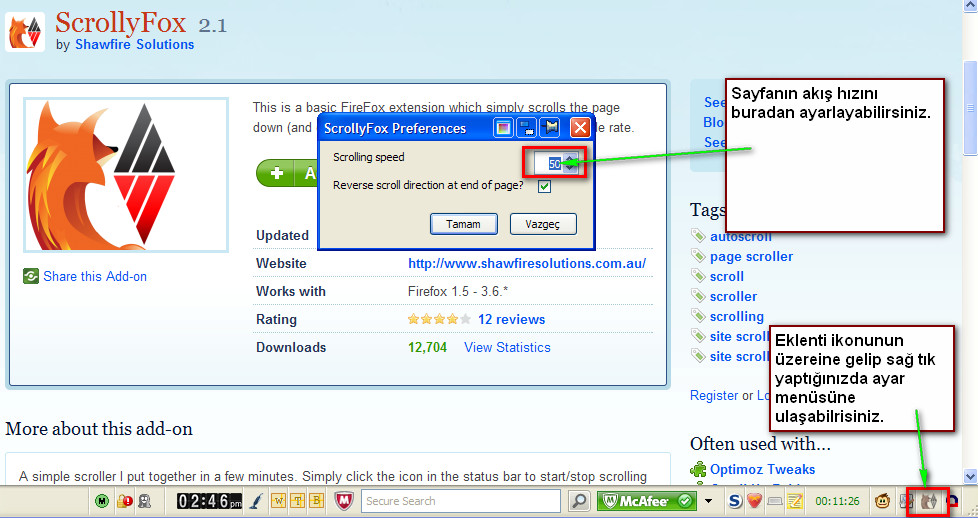Click the puzzle piece icon by Optimoz Tweaks
This screenshot has height=518, width=978.
point(698,469)
